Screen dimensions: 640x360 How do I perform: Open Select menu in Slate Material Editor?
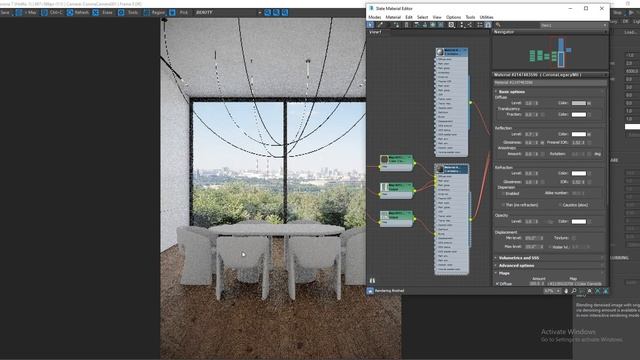(x=422, y=17)
